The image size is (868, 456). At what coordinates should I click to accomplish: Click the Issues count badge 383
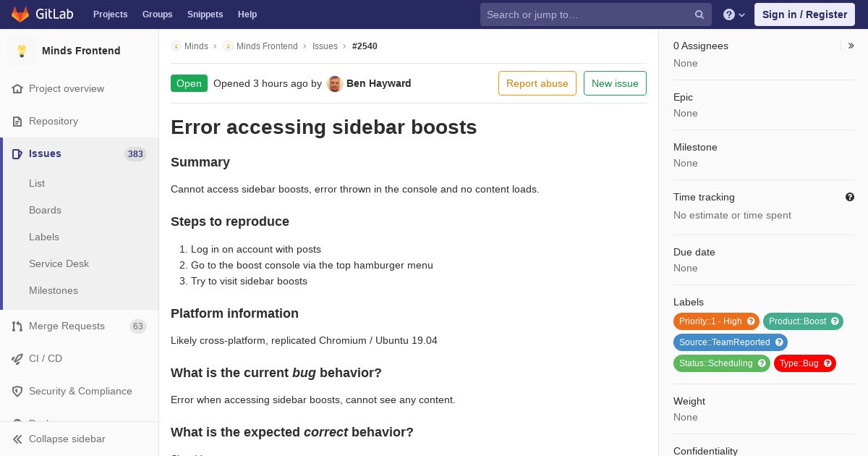[135, 154]
